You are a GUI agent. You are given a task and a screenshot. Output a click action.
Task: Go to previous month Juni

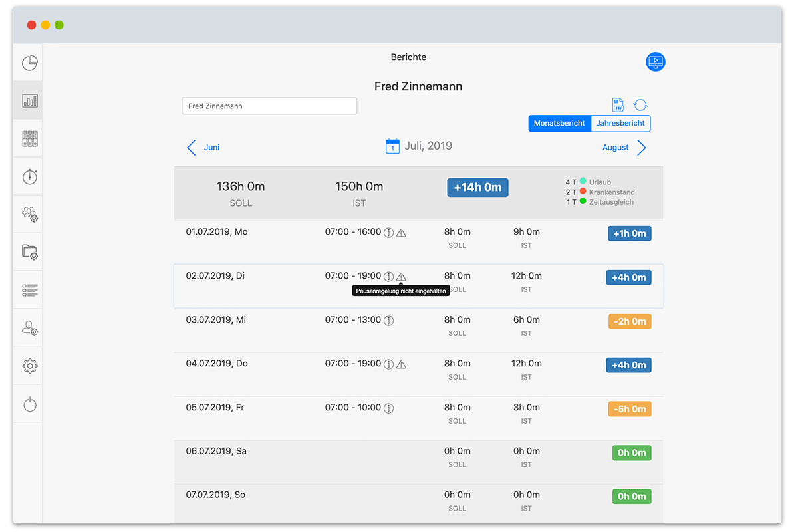[x=203, y=148]
